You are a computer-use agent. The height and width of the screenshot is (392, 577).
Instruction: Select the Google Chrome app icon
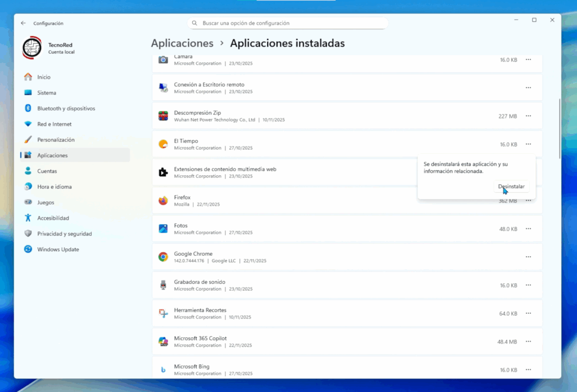164,256
